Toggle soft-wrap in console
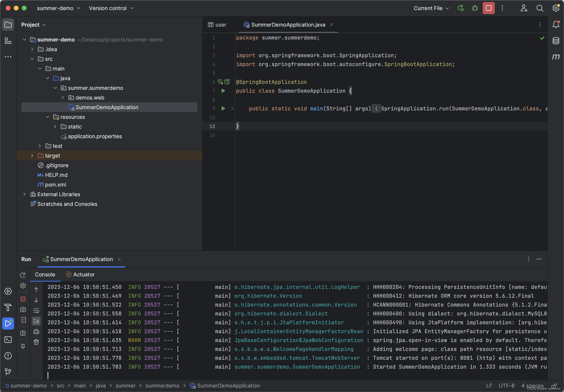 tap(36, 311)
